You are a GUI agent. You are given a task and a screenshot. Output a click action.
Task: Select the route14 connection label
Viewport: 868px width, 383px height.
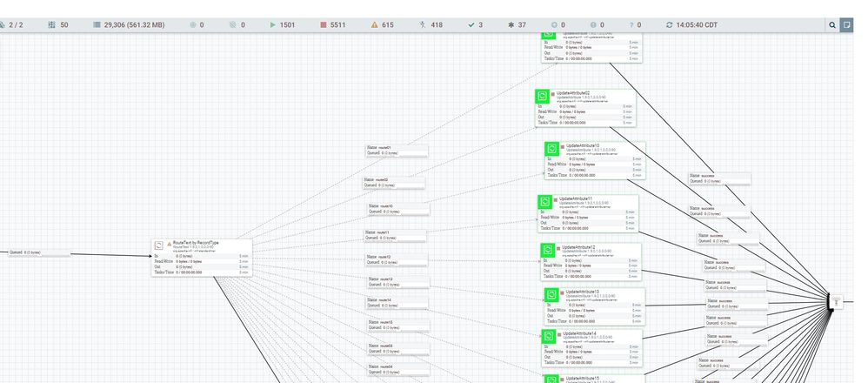point(397,303)
